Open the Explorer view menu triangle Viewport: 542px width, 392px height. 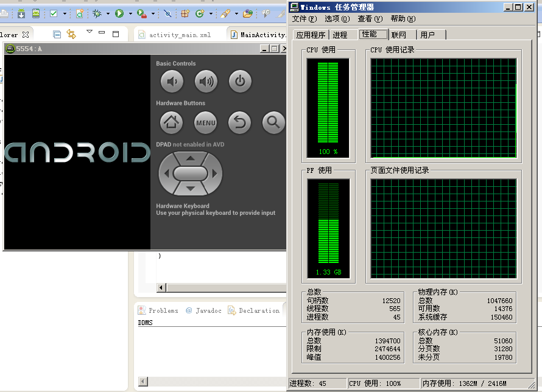click(x=90, y=32)
